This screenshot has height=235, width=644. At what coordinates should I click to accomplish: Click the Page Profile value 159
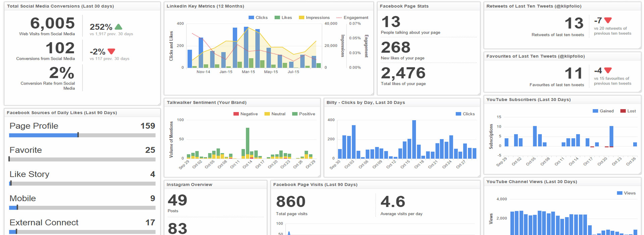coord(148,126)
